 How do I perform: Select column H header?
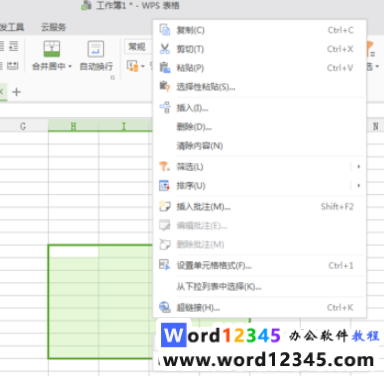[73, 126]
